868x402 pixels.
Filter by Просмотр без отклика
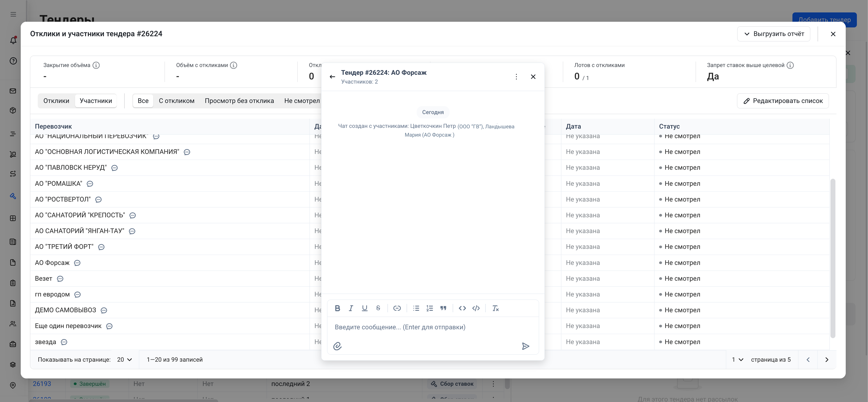tap(239, 101)
